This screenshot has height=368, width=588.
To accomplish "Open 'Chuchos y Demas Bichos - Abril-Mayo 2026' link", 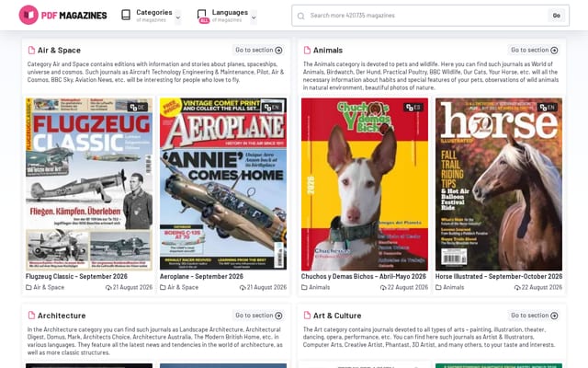I will click(364, 276).
